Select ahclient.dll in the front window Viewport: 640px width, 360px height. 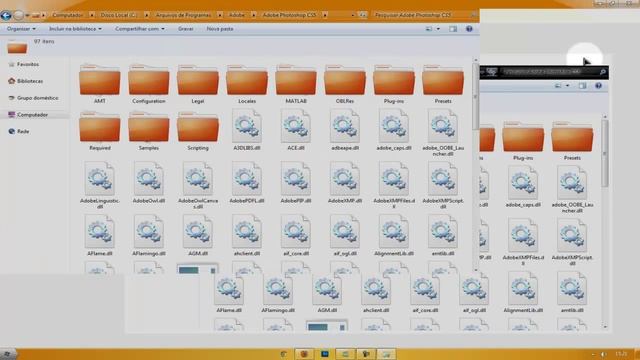247,236
